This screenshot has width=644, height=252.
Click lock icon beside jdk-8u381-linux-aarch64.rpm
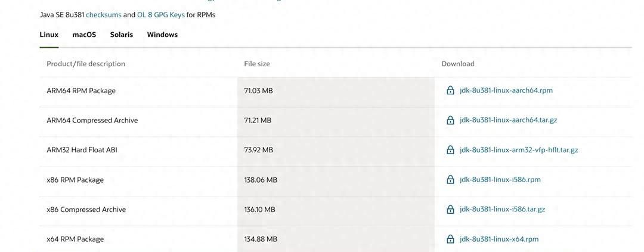451,91
